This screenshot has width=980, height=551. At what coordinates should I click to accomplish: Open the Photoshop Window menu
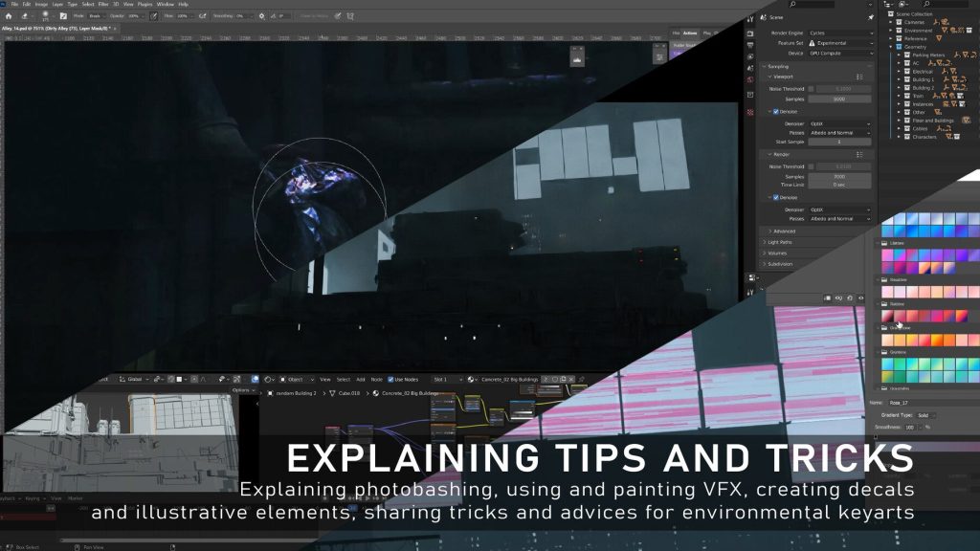pos(165,4)
